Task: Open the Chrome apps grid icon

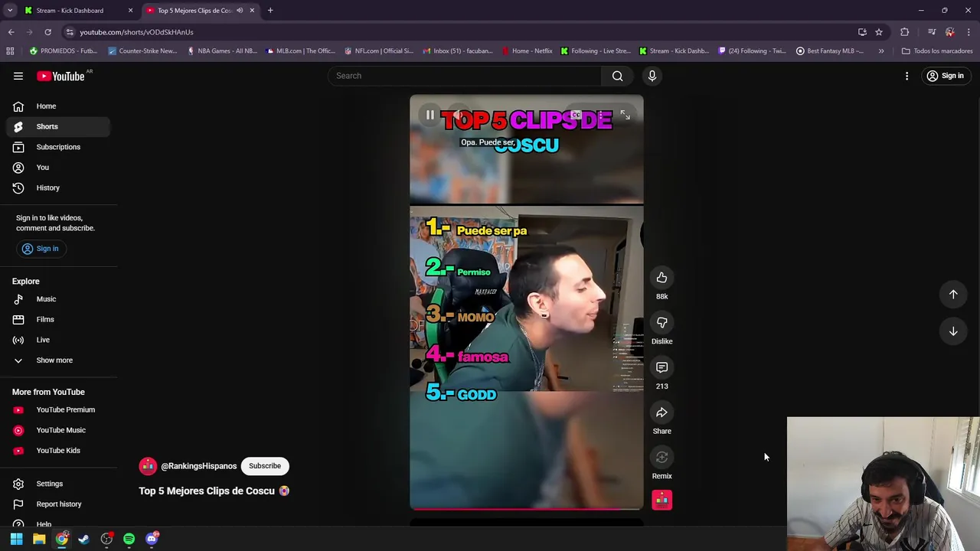Action: (10, 51)
